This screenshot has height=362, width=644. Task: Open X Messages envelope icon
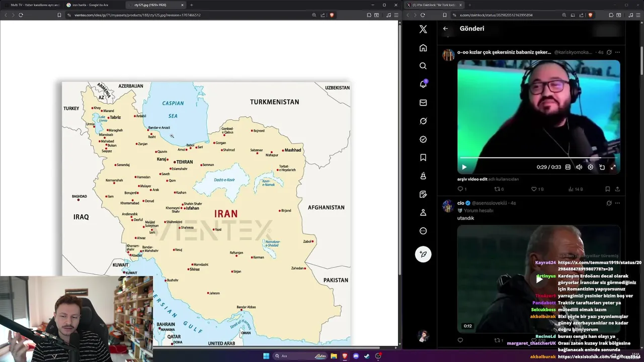coord(423,103)
